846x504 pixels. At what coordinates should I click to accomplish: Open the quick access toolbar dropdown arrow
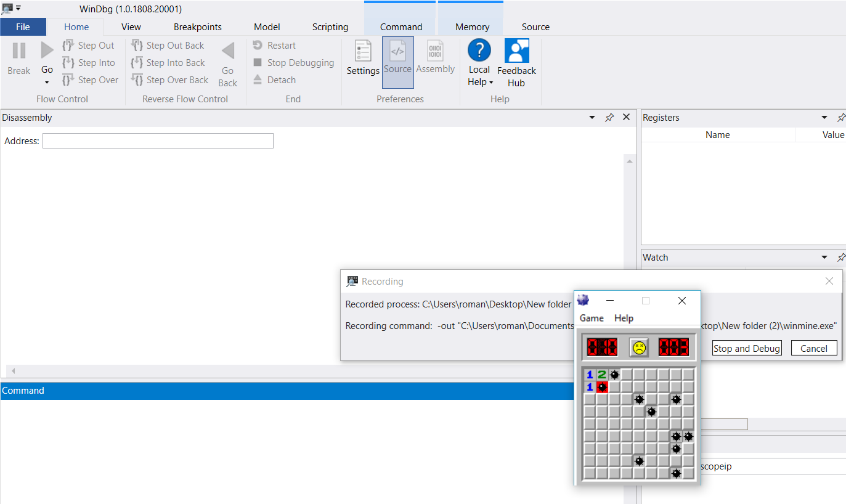18,8
